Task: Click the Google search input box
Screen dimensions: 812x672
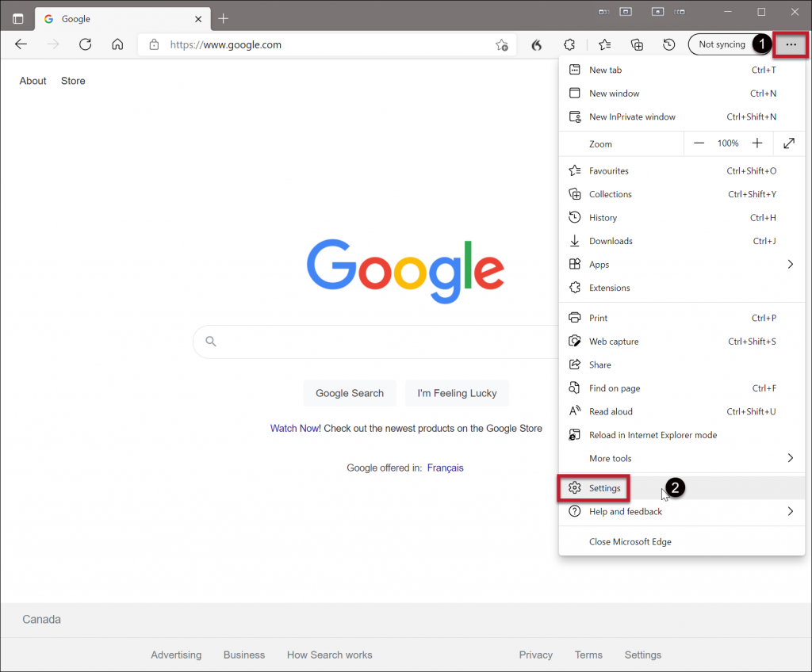Action: click(376, 342)
